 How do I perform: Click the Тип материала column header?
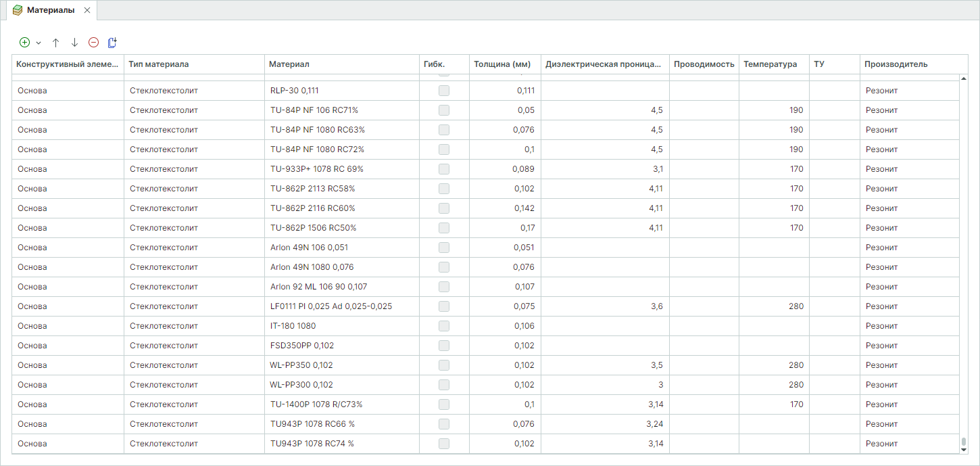[x=159, y=64]
